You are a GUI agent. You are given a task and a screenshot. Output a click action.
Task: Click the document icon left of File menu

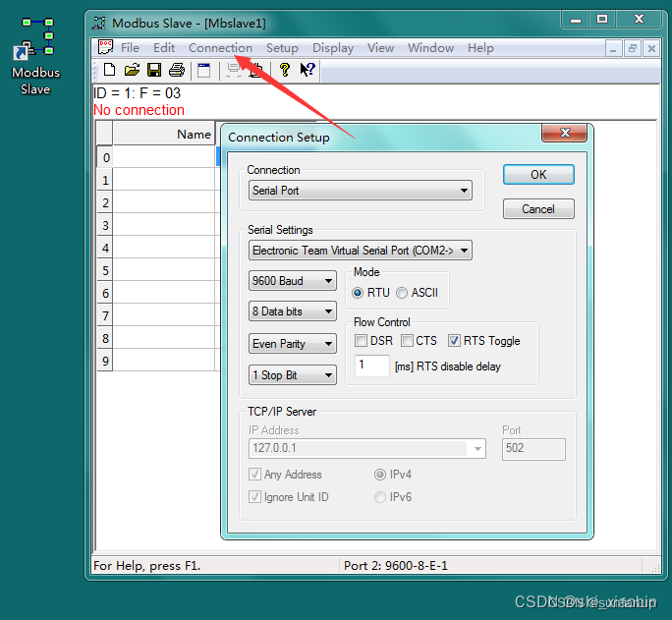[x=105, y=47]
